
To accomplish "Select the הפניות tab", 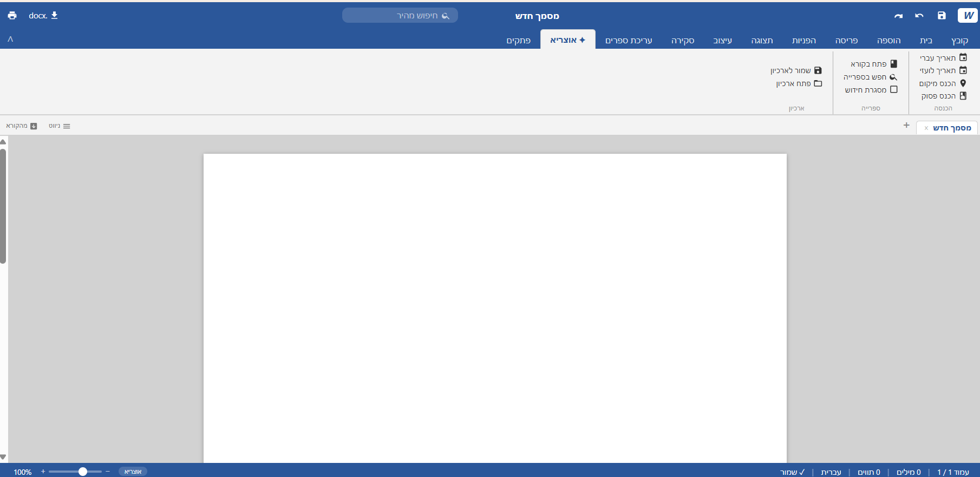I will [x=804, y=40].
